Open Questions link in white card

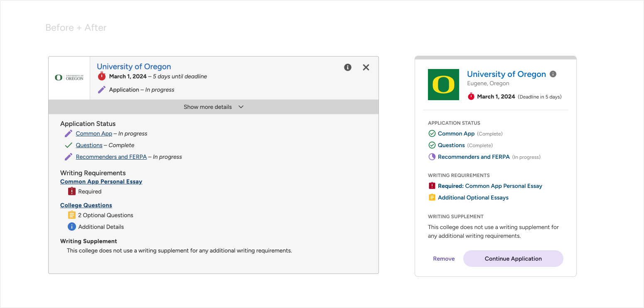tap(451, 145)
